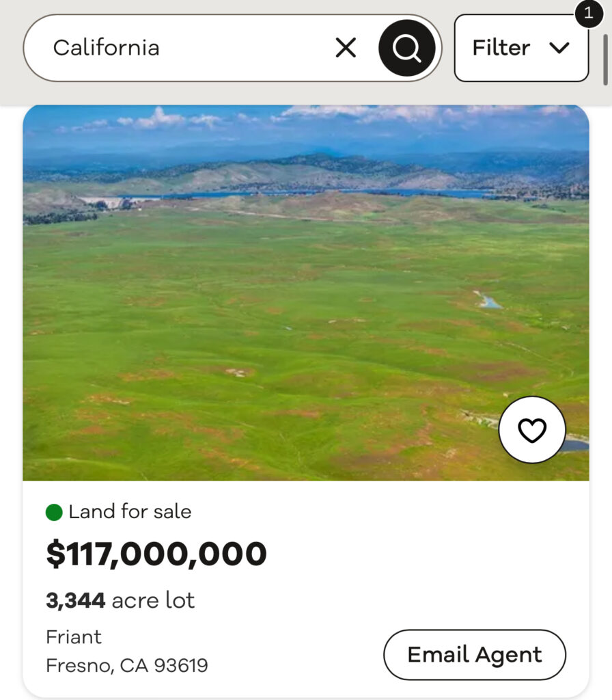
Task: Select the 3,344 acre lot text
Action: pos(120,601)
